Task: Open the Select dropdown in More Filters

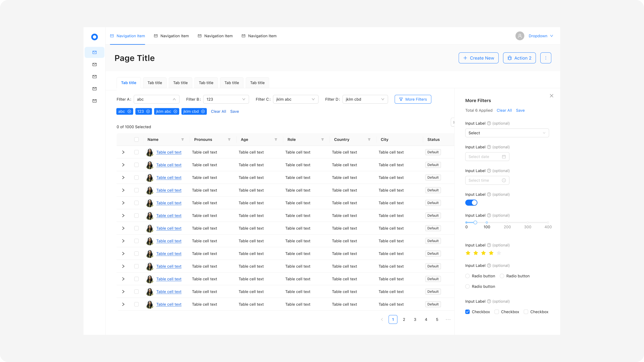Action: click(507, 133)
